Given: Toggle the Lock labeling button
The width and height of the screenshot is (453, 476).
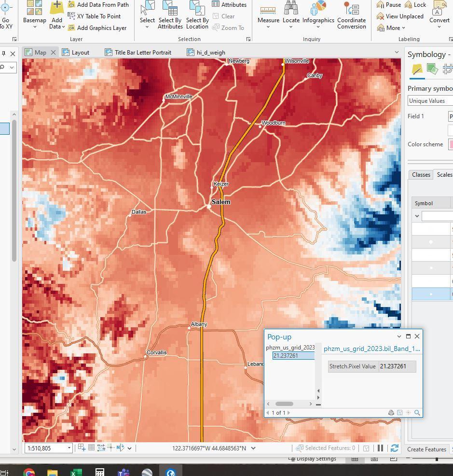Looking at the screenshot, I should click(415, 4).
